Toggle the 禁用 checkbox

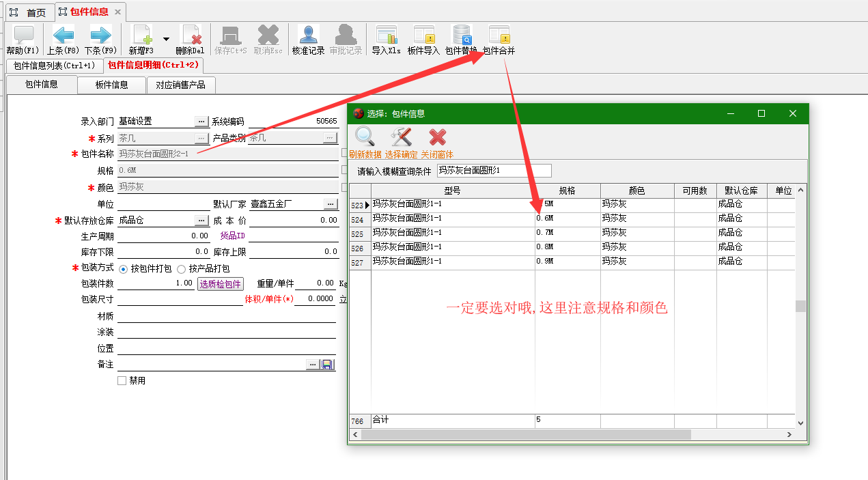122,381
